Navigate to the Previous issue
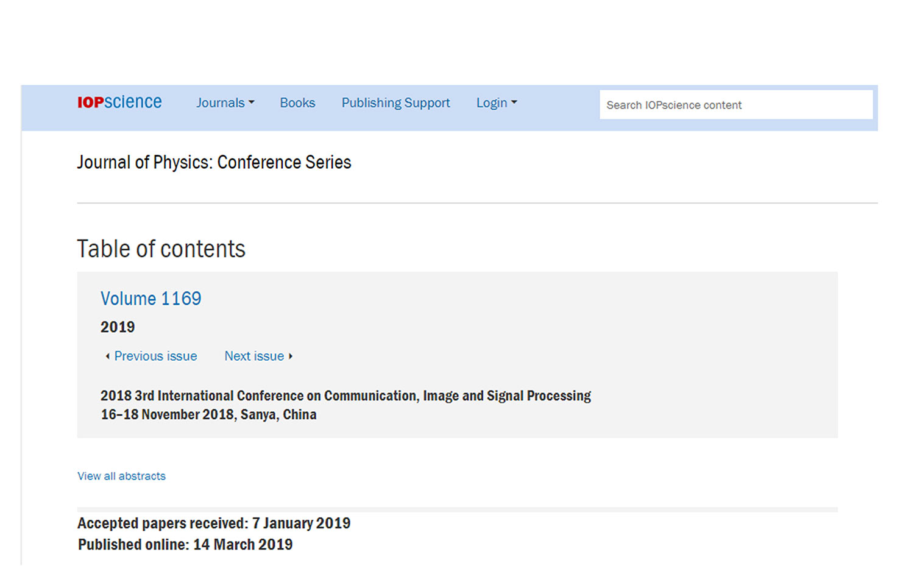The image size is (914, 588). (x=155, y=356)
